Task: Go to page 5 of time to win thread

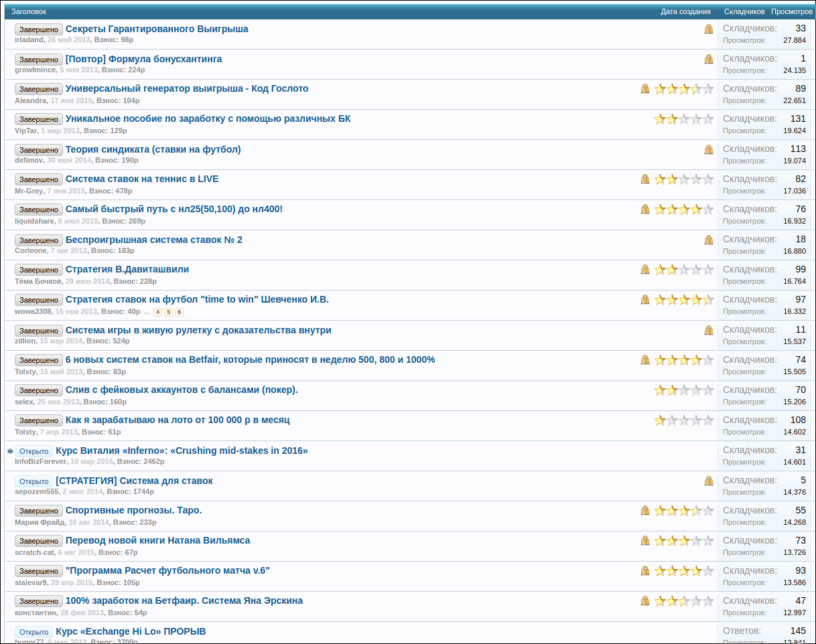Action: click(168, 312)
